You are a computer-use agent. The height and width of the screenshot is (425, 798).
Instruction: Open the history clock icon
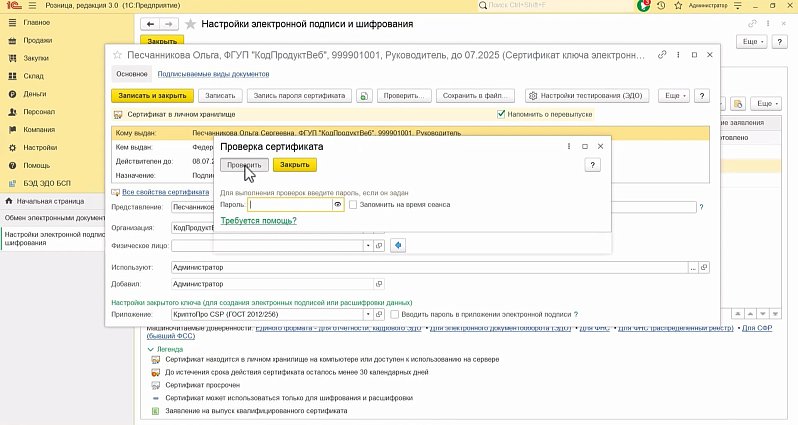661,6
